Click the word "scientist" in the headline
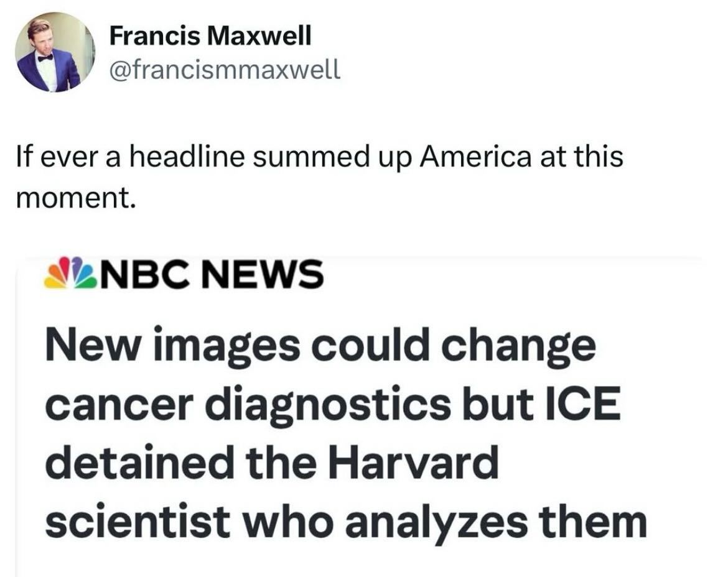 click(135, 521)
